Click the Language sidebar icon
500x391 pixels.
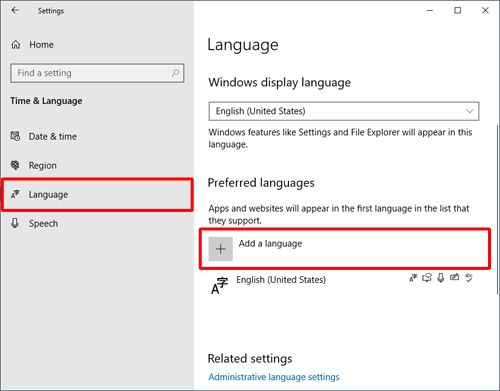(x=15, y=194)
